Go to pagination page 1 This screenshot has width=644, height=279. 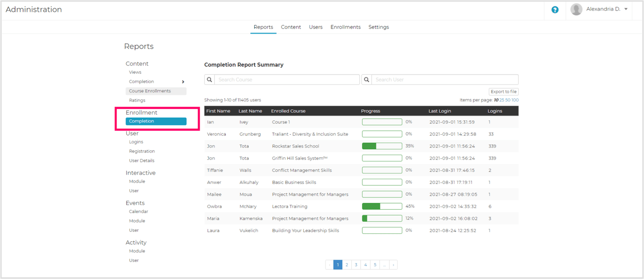tap(338, 265)
